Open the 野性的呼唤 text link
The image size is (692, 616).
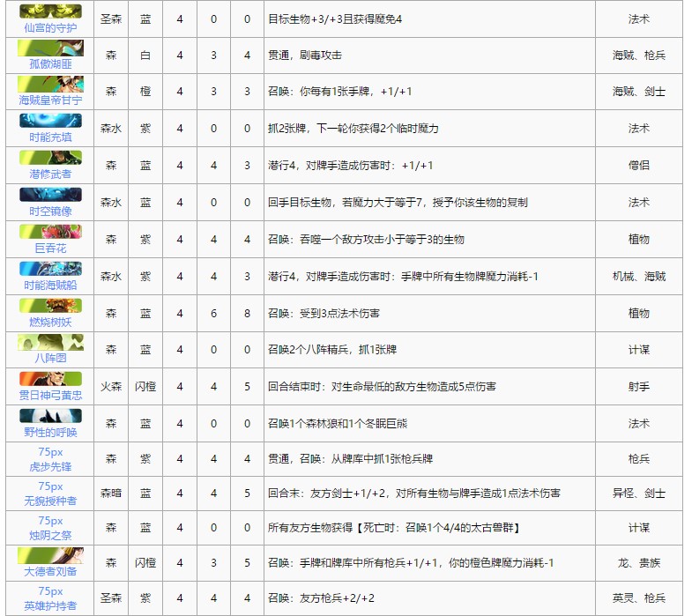coord(50,433)
